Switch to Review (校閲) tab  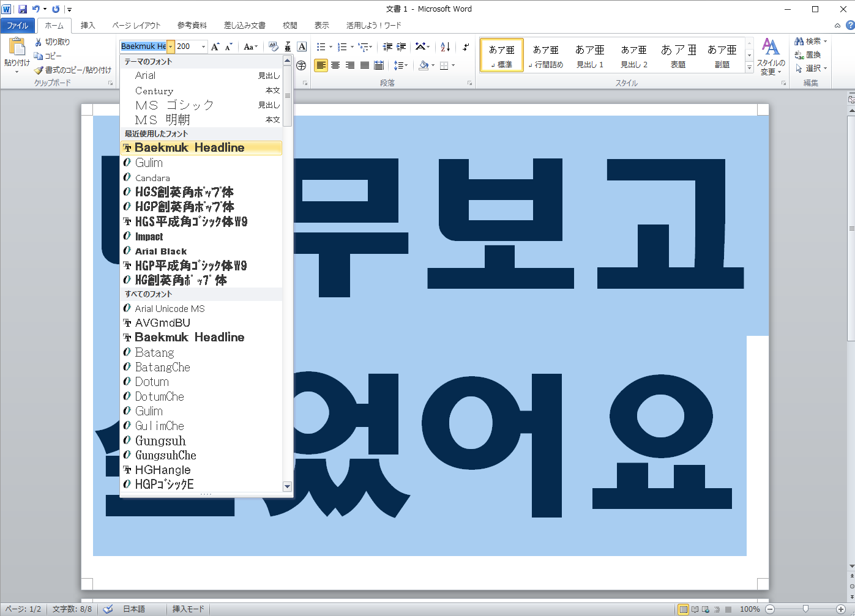click(289, 25)
